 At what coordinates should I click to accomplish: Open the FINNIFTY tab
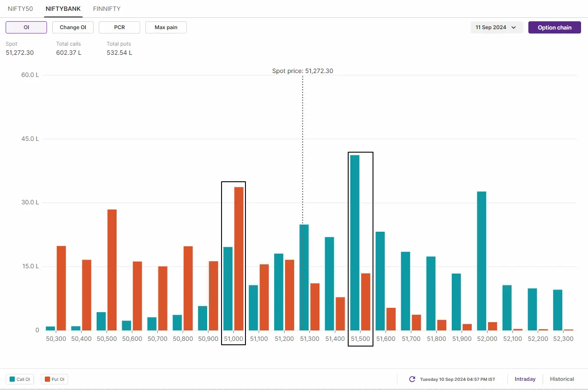(107, 9)
